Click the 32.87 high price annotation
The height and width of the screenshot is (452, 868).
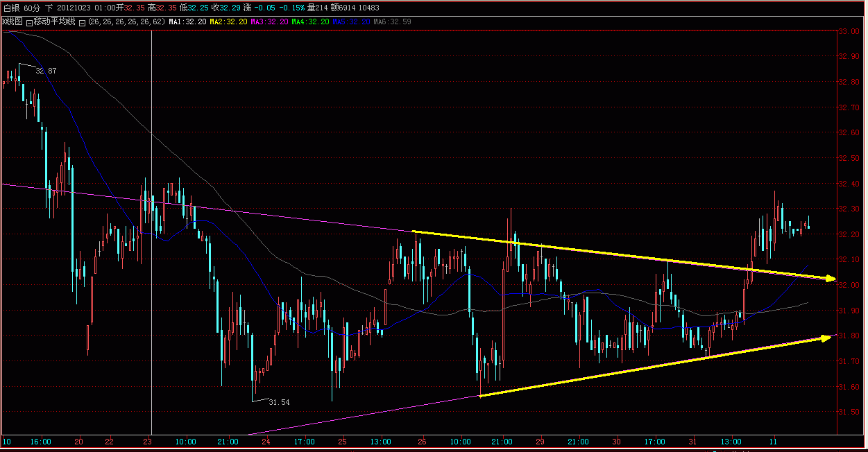point(46,71)
